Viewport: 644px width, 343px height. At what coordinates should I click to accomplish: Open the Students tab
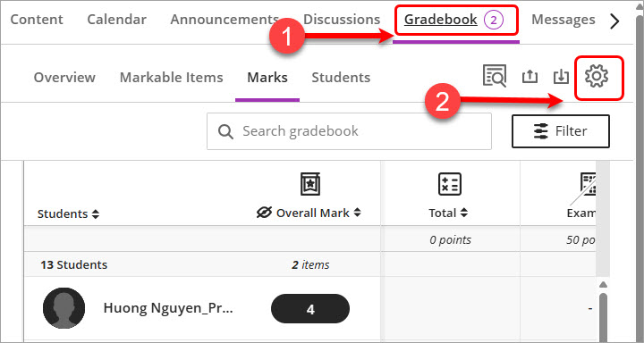341,77
